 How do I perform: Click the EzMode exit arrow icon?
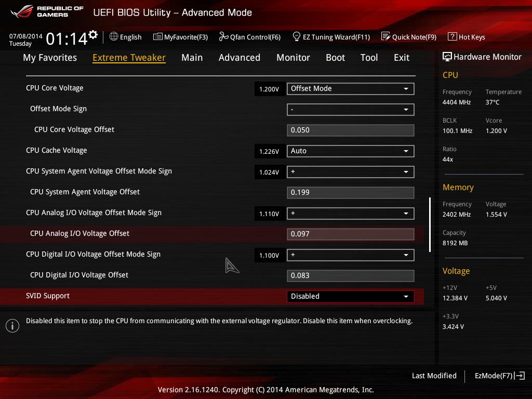[520, 376]
